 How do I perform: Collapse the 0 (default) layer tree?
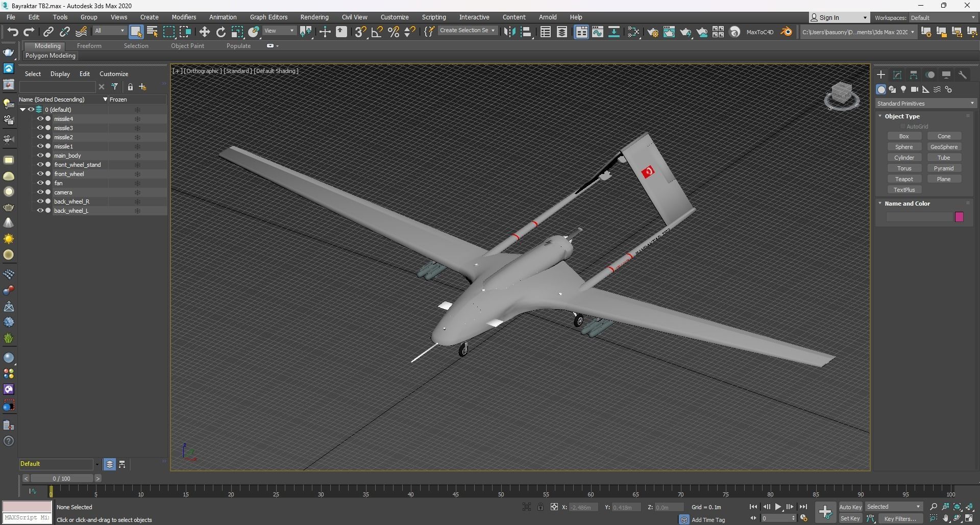point(23,110)
